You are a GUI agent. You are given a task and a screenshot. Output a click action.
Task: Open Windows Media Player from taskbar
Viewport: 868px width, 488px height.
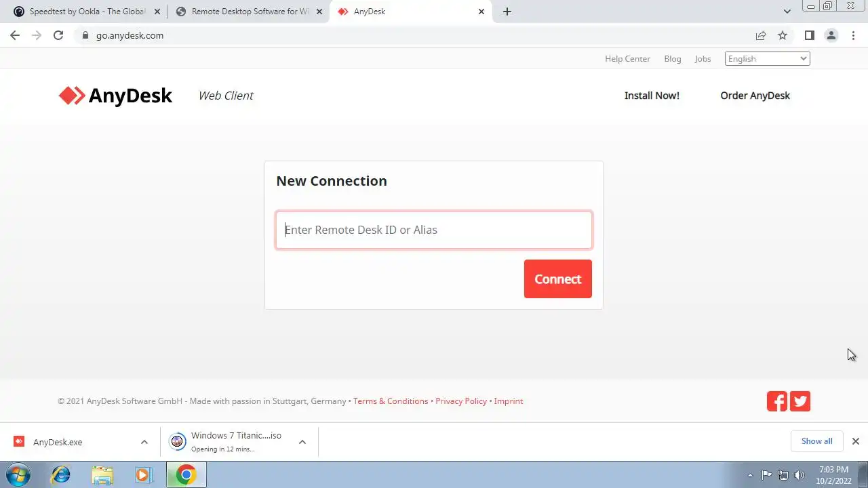coord(143,474)
